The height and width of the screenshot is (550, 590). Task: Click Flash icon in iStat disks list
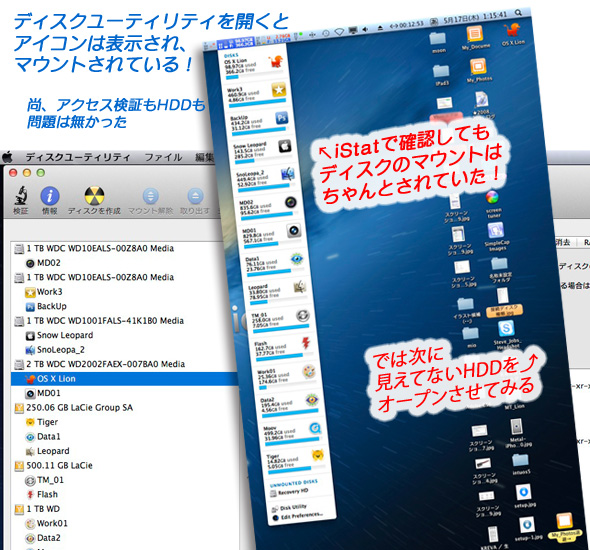point(306,343)
